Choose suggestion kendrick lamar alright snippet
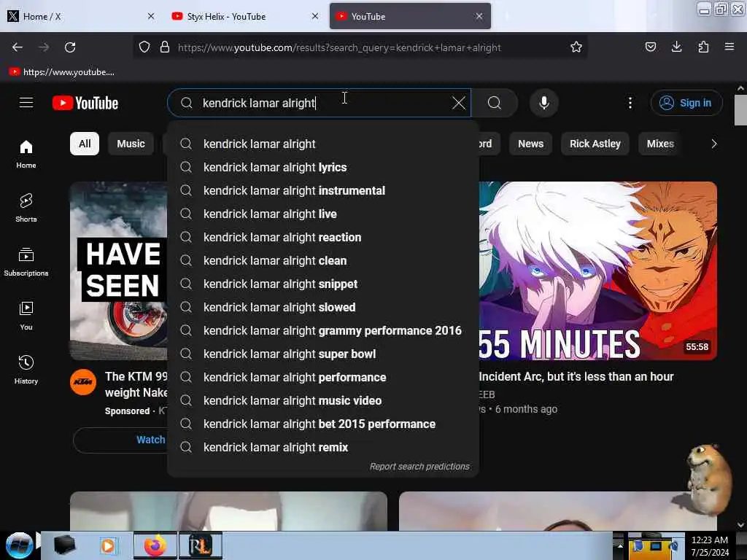The image size is (747, 560). pos(323,284)
